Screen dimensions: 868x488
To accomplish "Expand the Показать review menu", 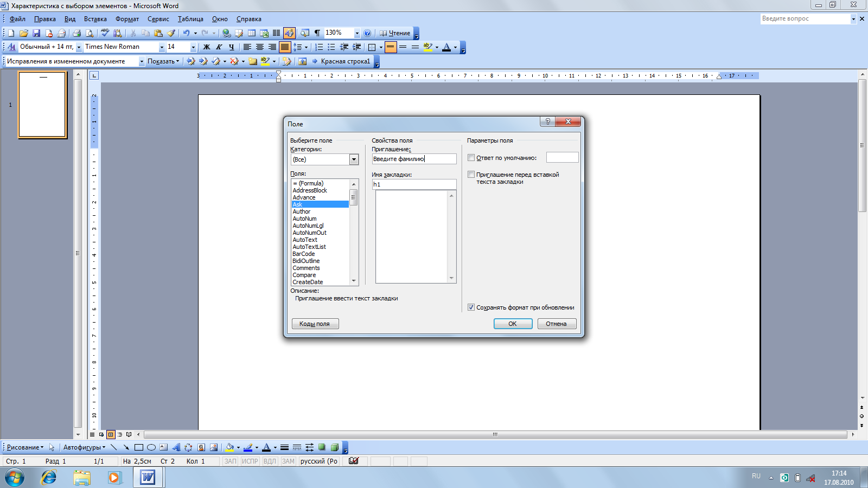I will (x=163, y=61).
